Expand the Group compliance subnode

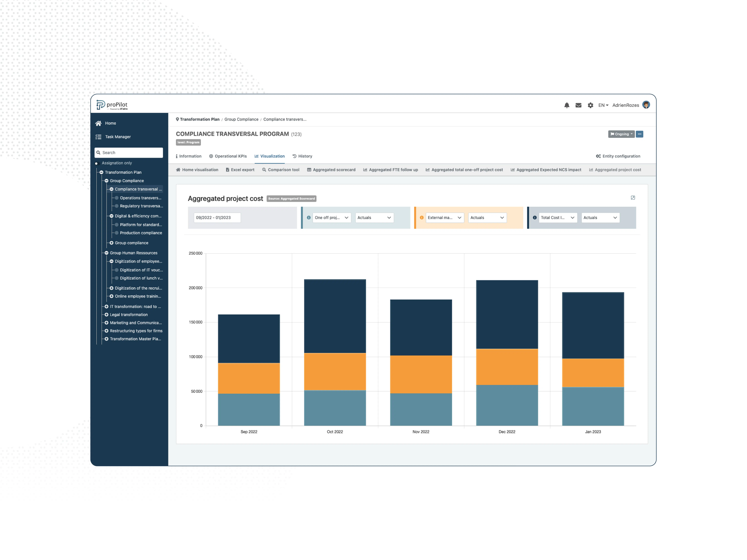111,243
